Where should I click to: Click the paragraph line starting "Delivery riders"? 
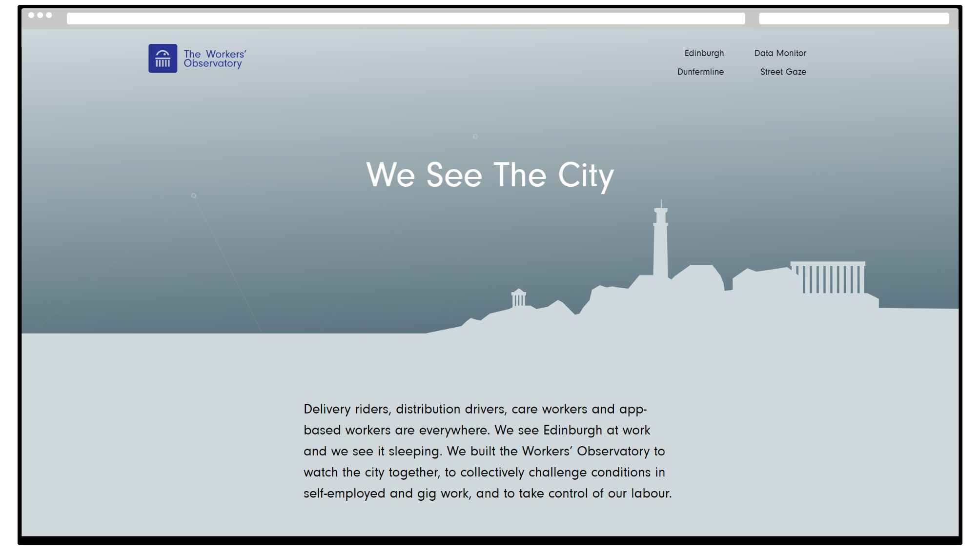[x=474, y=409]
